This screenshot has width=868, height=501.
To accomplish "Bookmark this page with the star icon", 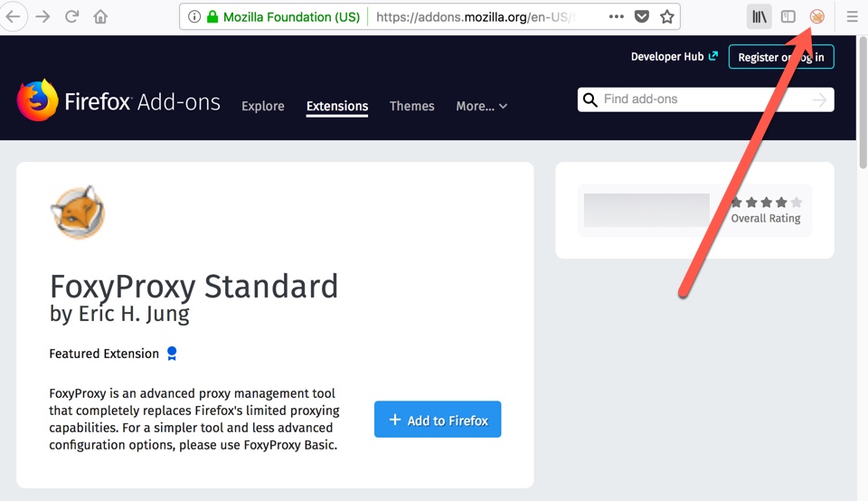I will 667,16.
